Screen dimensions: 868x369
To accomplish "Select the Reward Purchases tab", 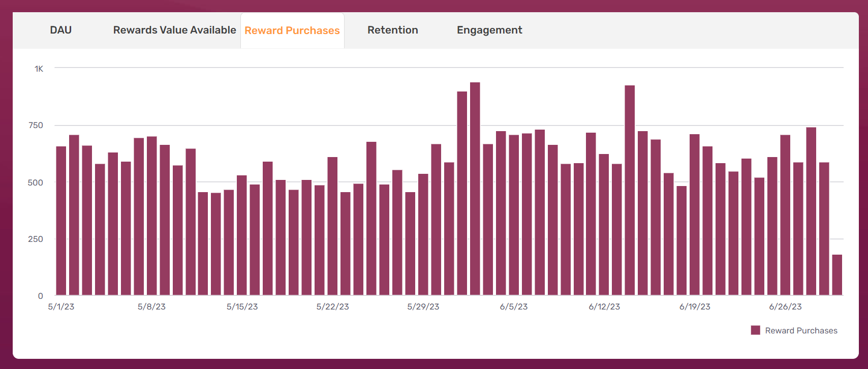I will [292, 30].
